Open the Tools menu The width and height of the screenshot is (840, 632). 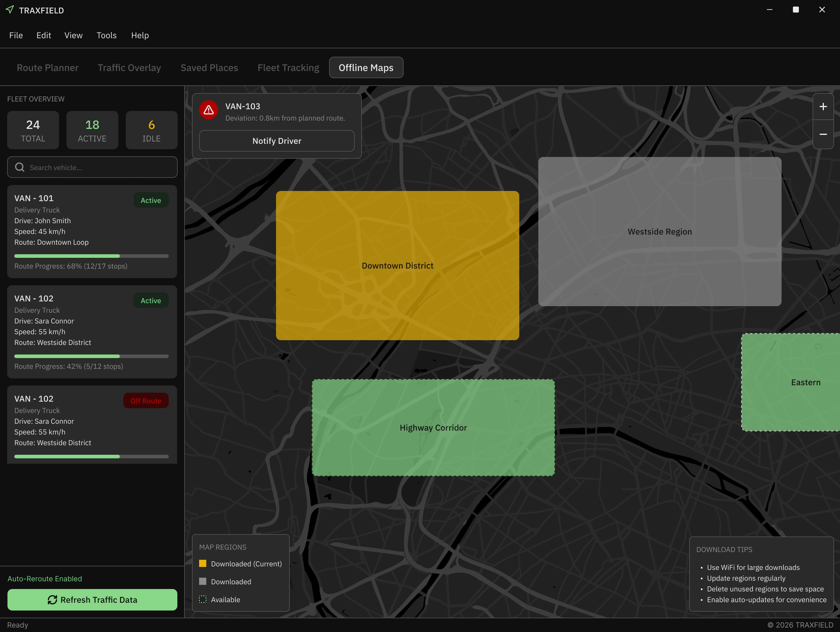point(106,35)
